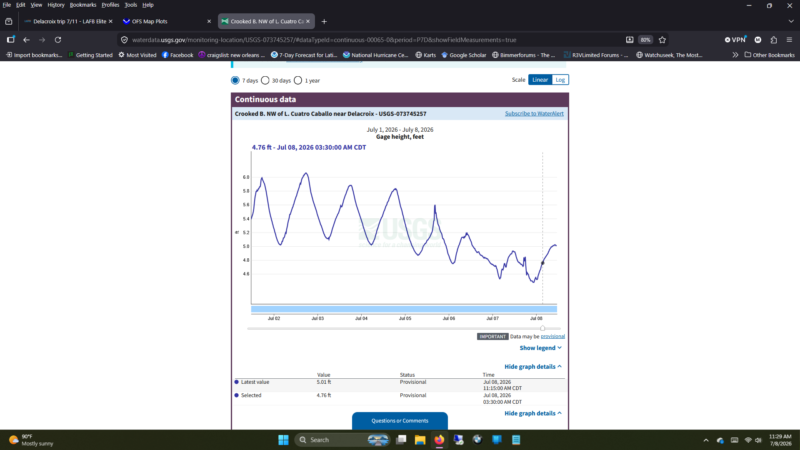Reload the current page

58,40
